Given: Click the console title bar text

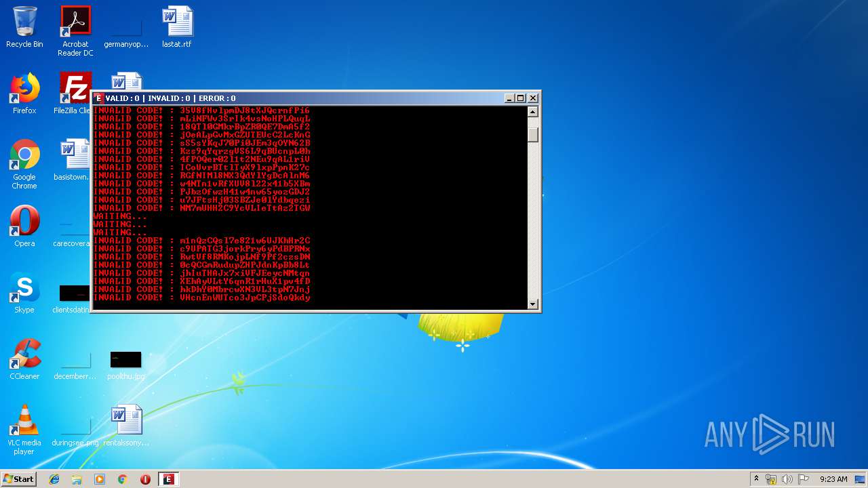Looking at the screenshot, I should (170, 98).
